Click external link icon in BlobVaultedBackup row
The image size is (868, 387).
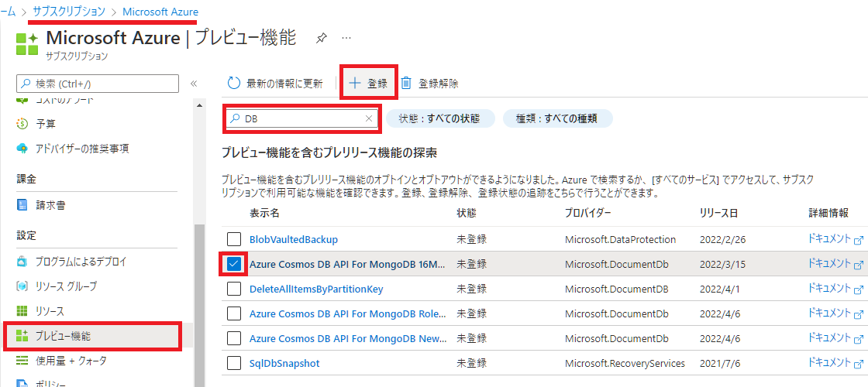pos(859,241)
